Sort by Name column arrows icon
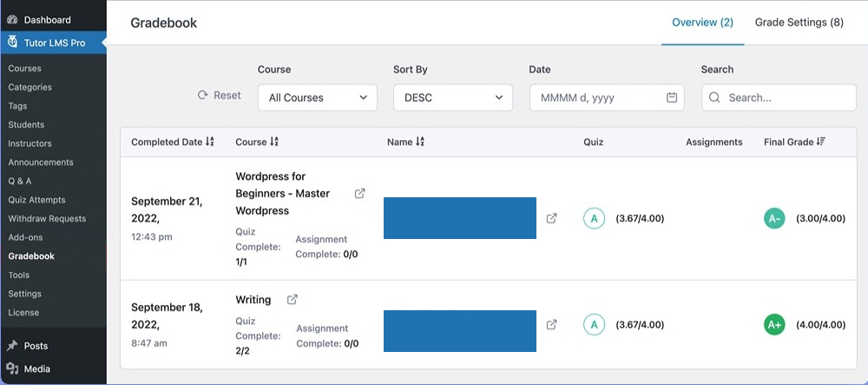The image size is (868, 385). pos(419,142)
